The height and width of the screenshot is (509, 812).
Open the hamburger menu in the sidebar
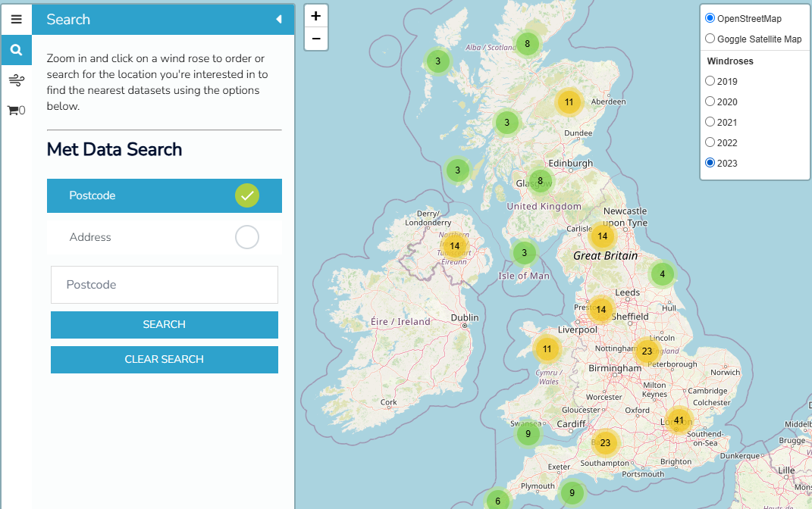(16, 18)
